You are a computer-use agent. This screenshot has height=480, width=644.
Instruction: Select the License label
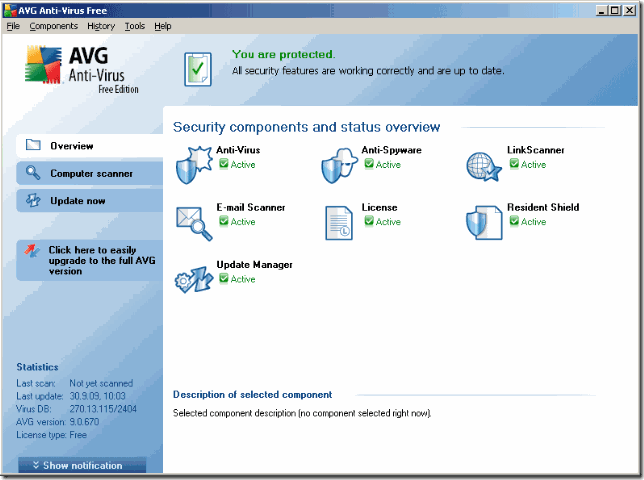coord(380,207)
